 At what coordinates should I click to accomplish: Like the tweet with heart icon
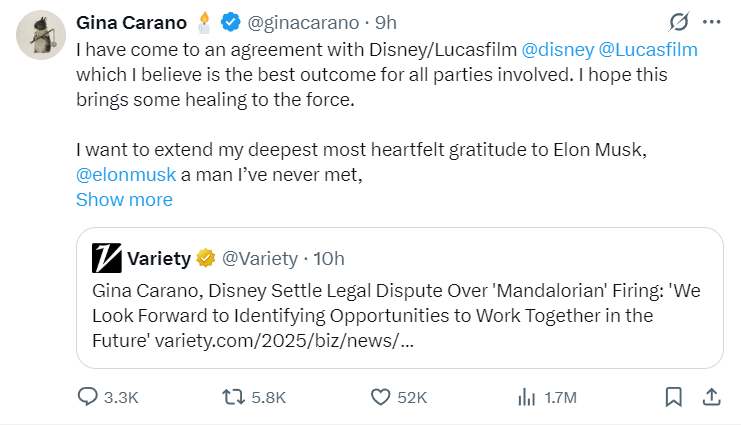pos(380,397)
